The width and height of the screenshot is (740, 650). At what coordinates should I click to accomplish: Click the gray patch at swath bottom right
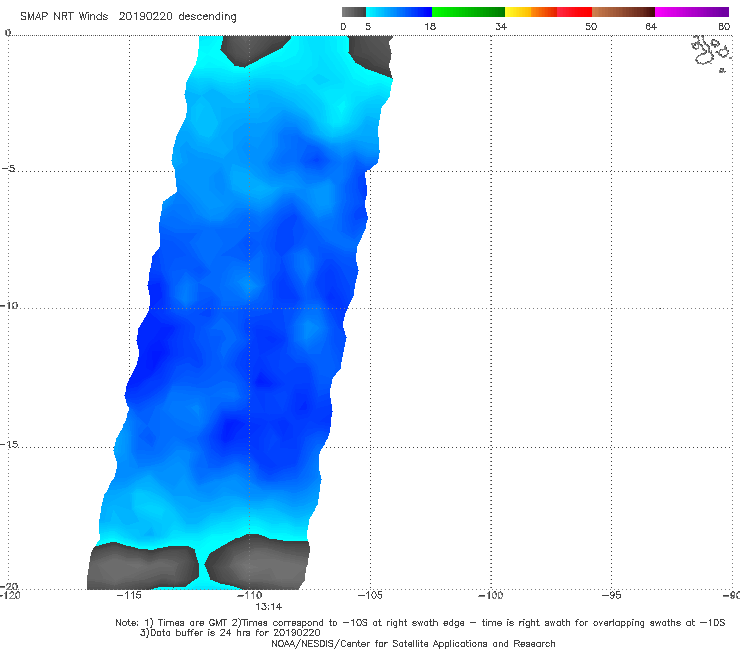click(x=258, y=563)
